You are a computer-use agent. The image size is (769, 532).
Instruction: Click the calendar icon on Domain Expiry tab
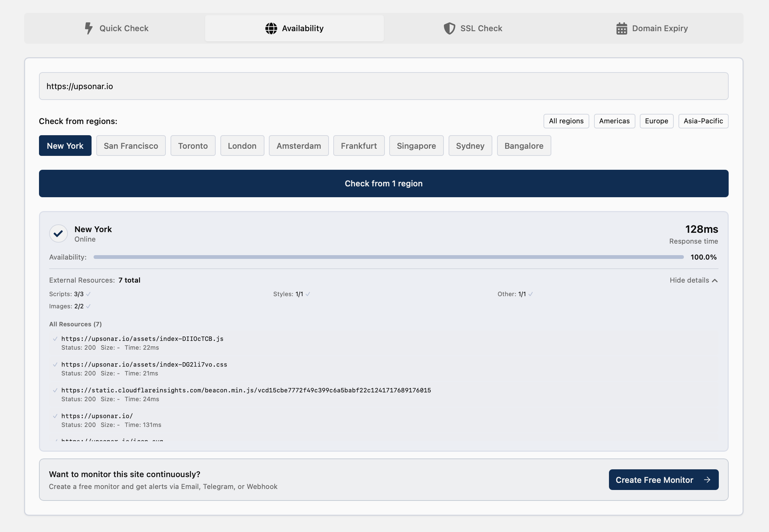coord(621,28)
